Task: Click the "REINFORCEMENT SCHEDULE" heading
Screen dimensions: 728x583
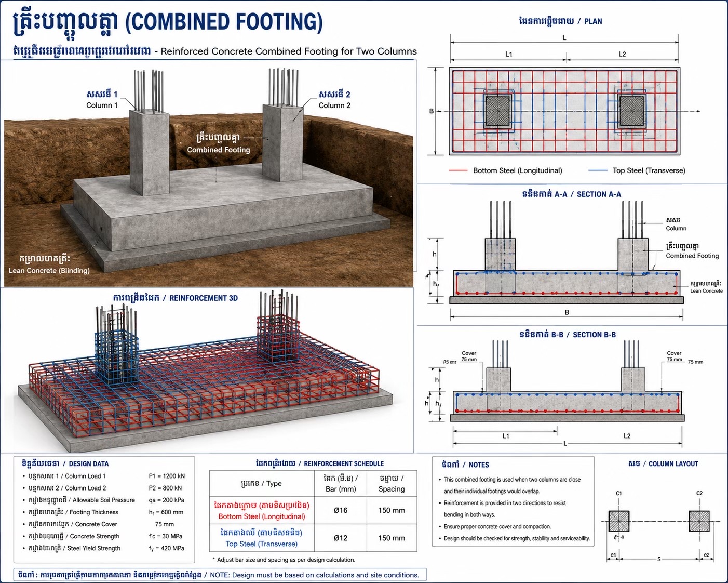Action: 344,463
